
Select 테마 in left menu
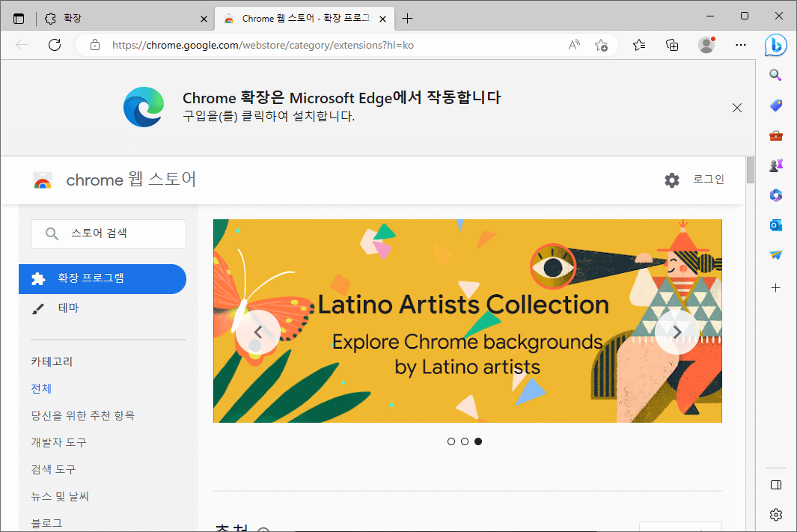[68, 308]
